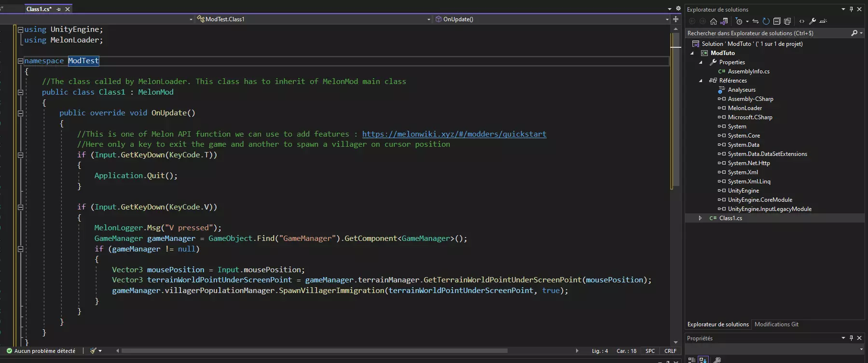Screen dimensions: 868x363
Task: Toggle pin on Class1.cs tab
Action: click(59, 9)
